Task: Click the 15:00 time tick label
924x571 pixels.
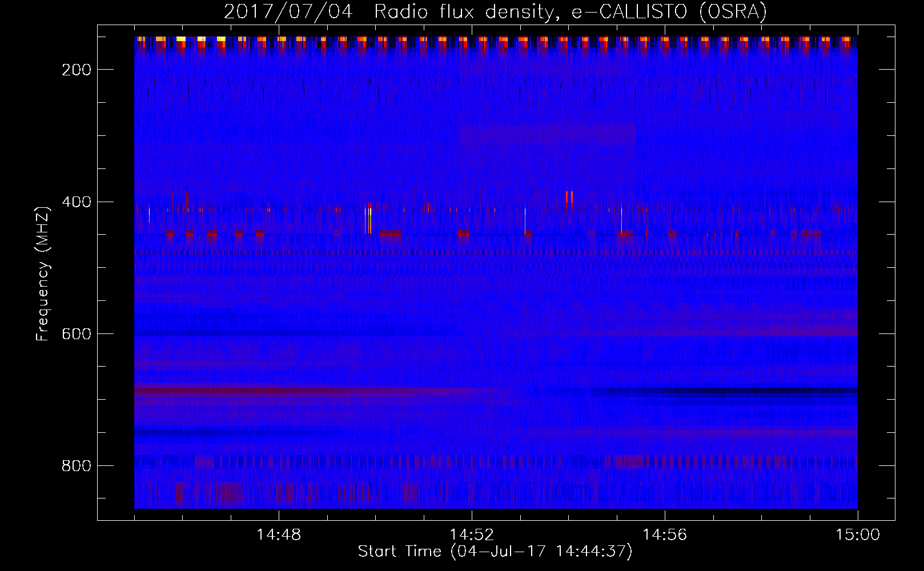Action: coord(858,535)
